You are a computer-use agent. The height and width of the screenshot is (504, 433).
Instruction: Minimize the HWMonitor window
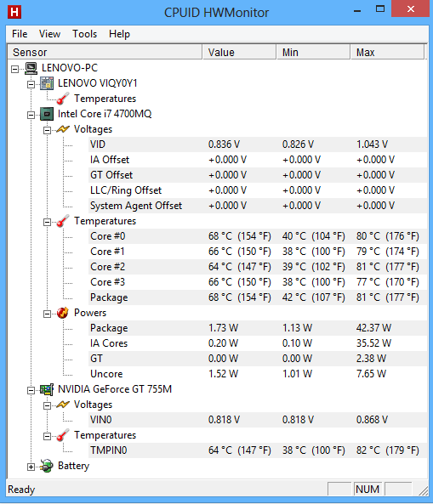click(357, 10)
